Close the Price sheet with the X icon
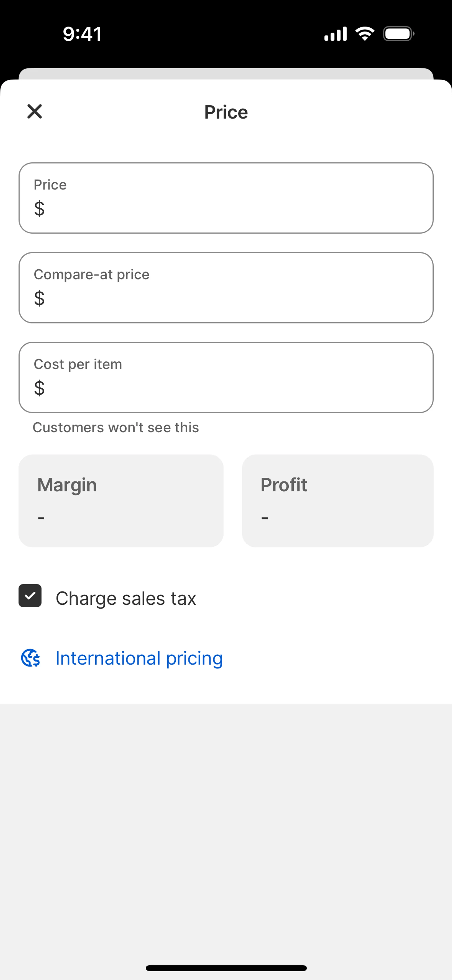Viewport: 452px width, 980px height. 35,111
